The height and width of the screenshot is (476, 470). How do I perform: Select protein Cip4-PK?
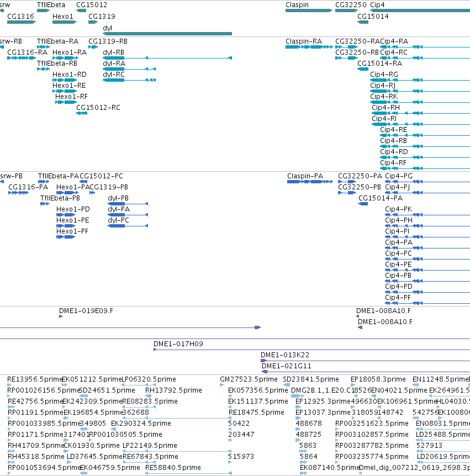coord(427,215)
